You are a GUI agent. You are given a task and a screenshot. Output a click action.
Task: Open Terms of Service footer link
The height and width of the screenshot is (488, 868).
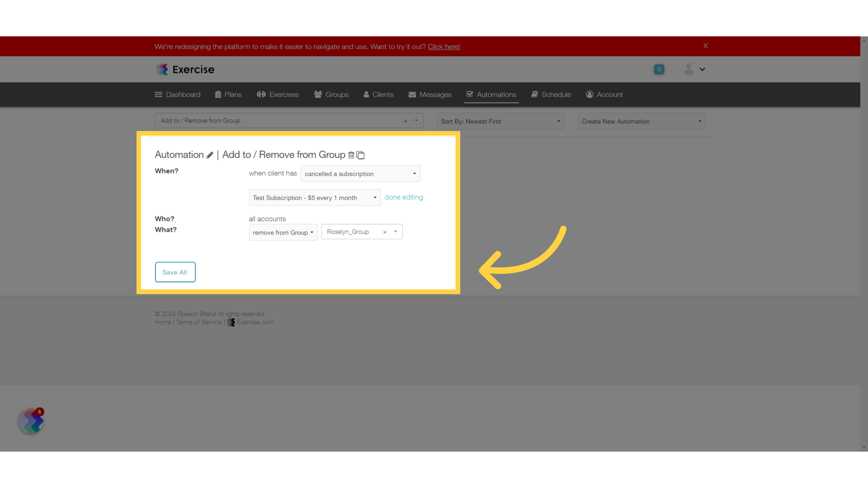click(x=199, y=322)
